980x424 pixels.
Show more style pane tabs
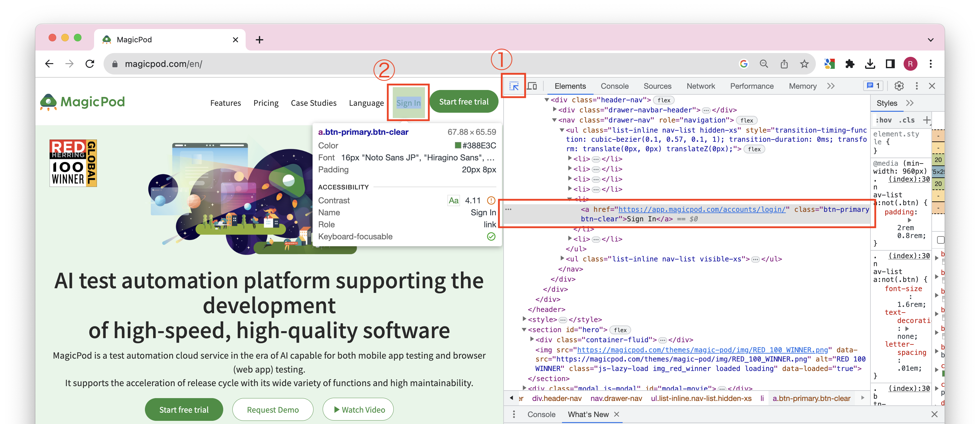coord(910,103)
